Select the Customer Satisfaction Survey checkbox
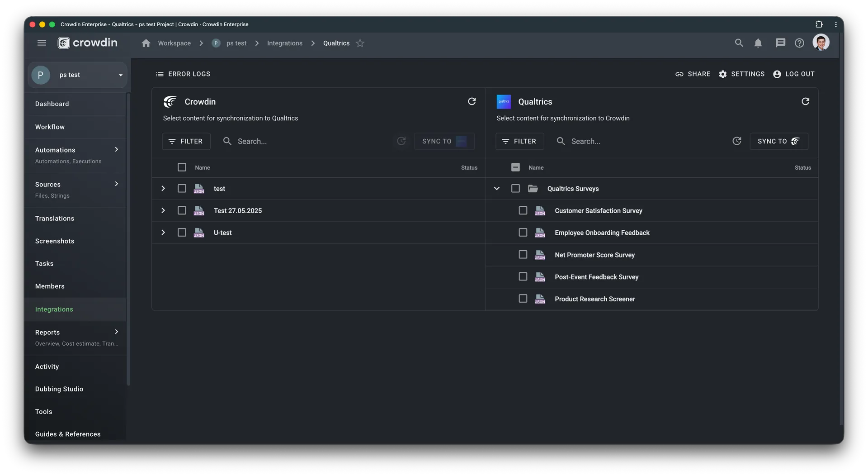This screenshot has width=868, height=476. coord(523,210)
